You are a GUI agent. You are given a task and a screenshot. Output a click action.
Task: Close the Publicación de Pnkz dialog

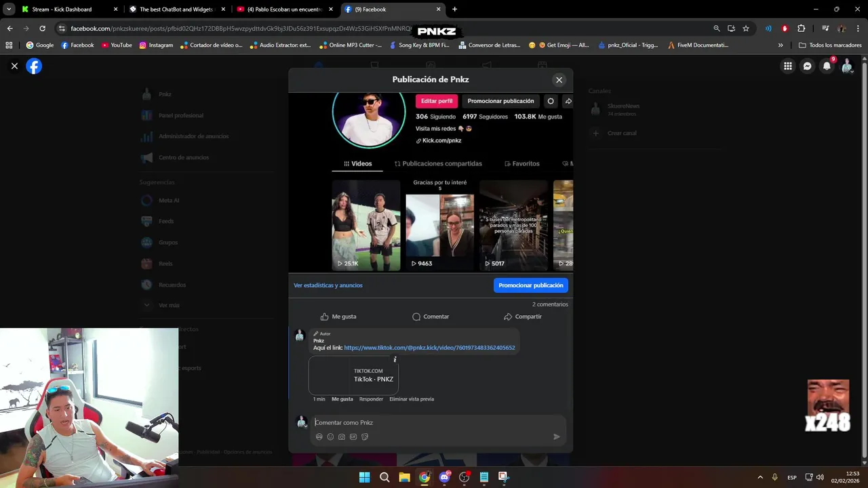[x=559, y=80]
